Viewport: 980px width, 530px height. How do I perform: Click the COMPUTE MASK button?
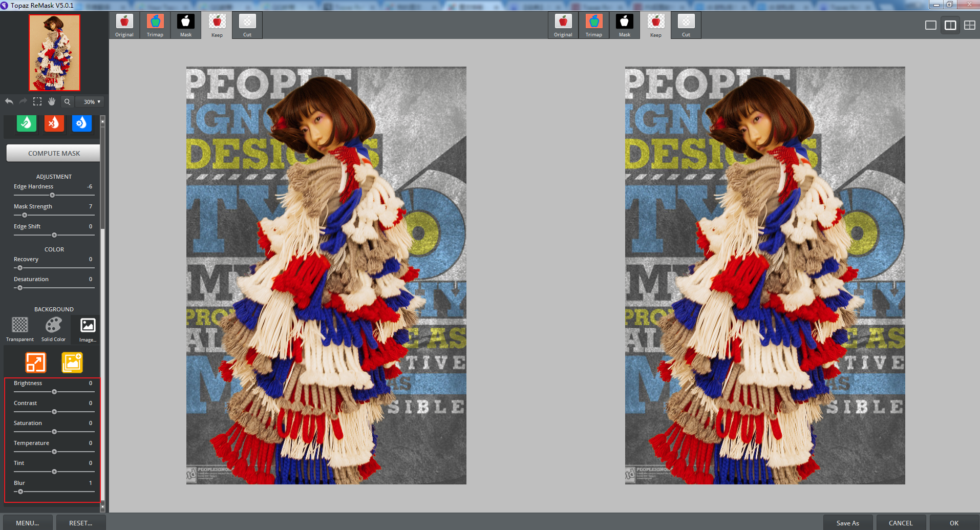[x=54, y=153]
